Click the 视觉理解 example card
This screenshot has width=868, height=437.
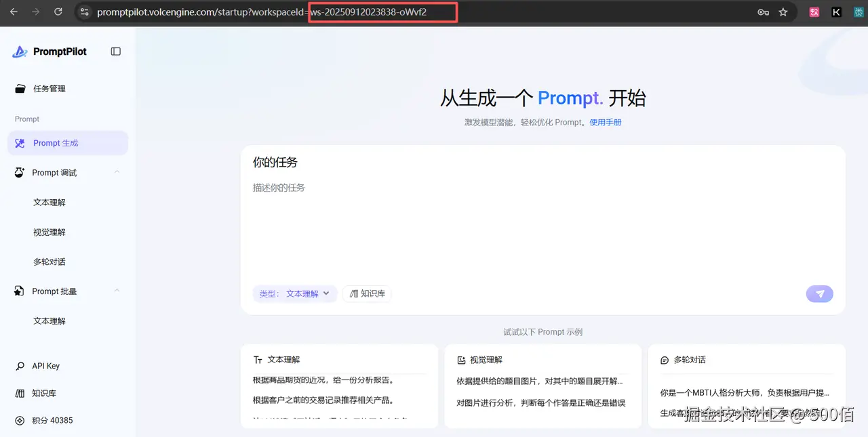pos(542,386)
